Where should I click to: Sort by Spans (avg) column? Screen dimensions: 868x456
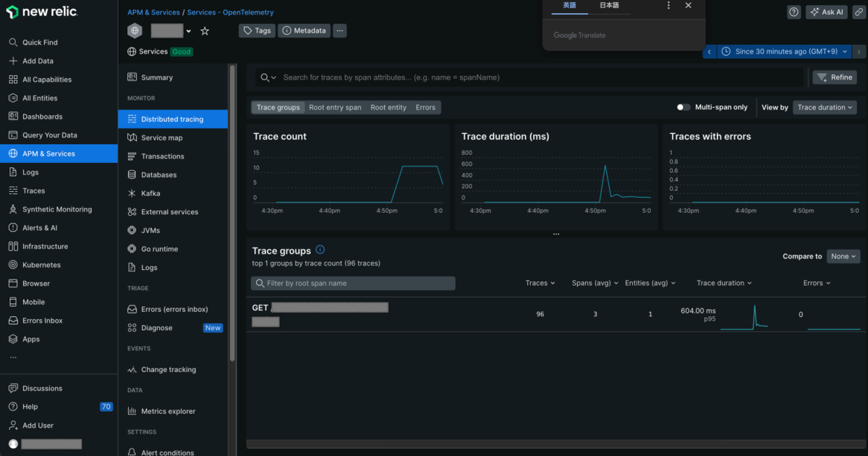[595, 283]
